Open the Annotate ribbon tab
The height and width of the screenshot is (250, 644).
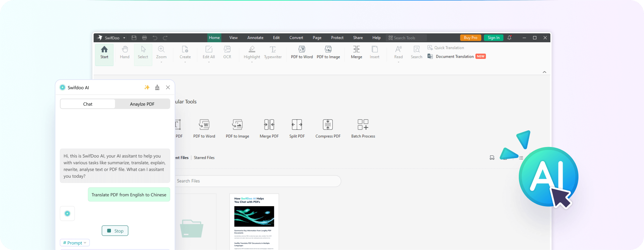256,38
